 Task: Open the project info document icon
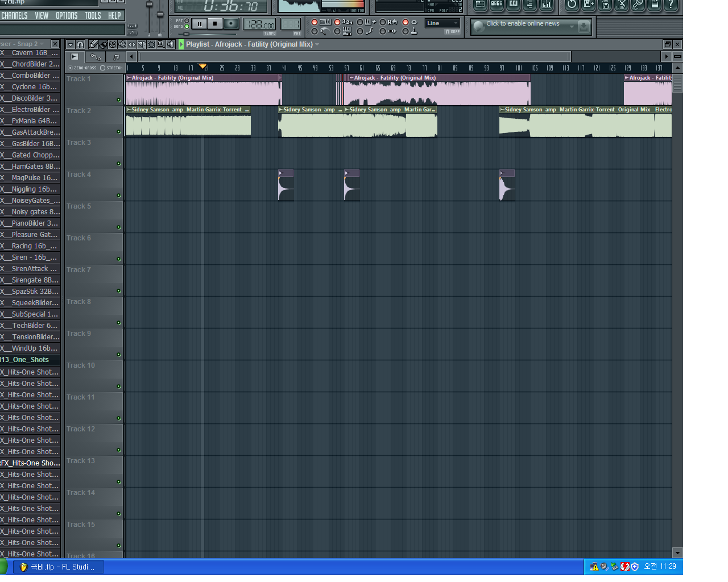click(655, 4)
